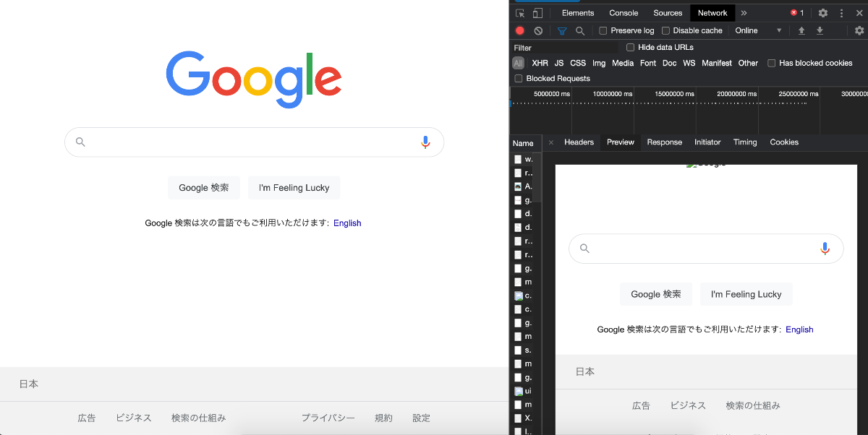Image resolution: width=868 pixels, height=435 pixels.
Task: Open the red error count badge
Action: [x=797, y=13]
